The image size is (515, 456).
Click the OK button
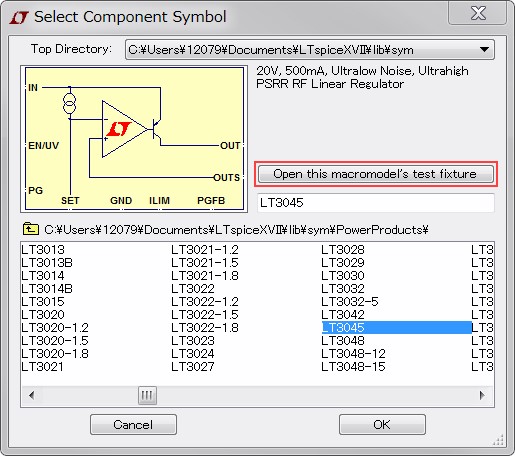[x=382, y=424]
